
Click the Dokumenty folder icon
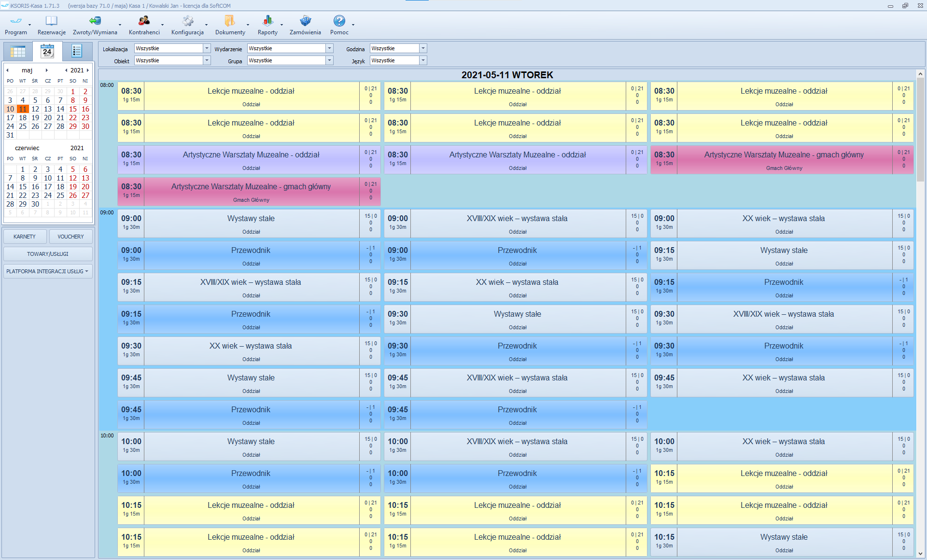(x=230, y=21)
